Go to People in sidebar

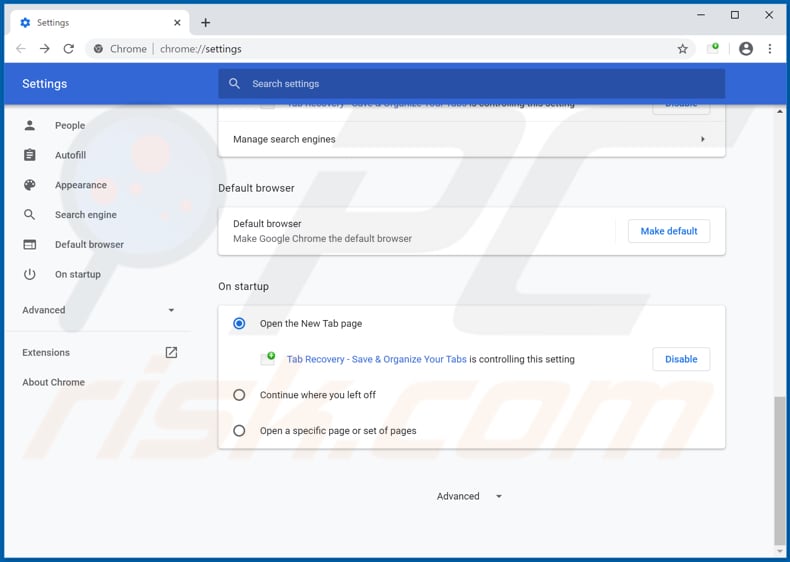[x=70, y=125]
